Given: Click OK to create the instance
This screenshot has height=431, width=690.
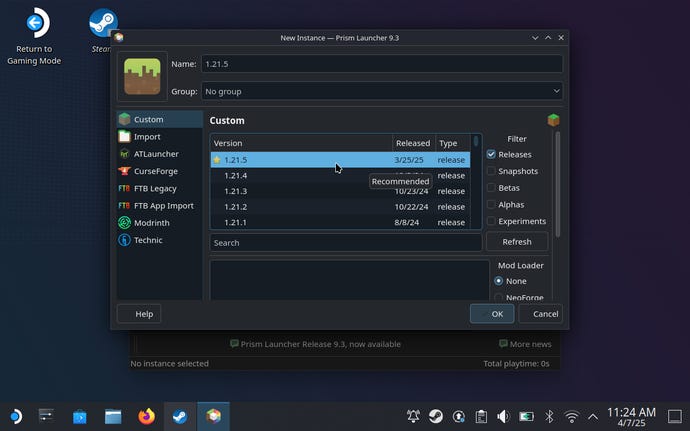Looking at the screenshot, I should [492, 314].
